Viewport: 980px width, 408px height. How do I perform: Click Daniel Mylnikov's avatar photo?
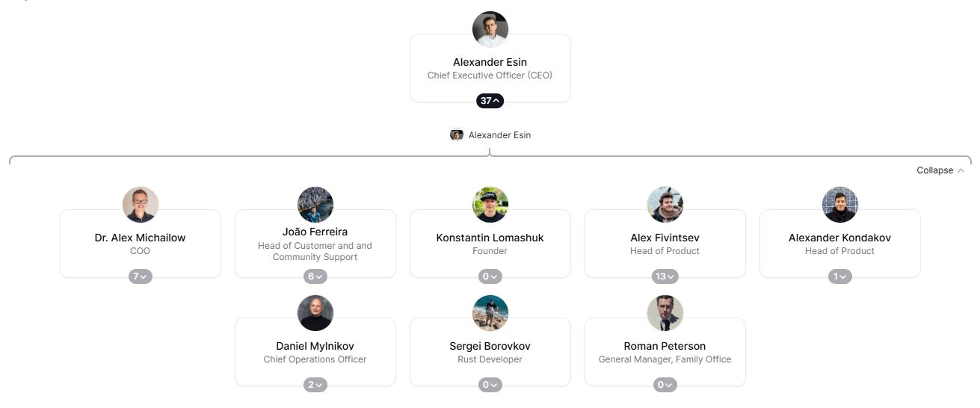[315, 313]
